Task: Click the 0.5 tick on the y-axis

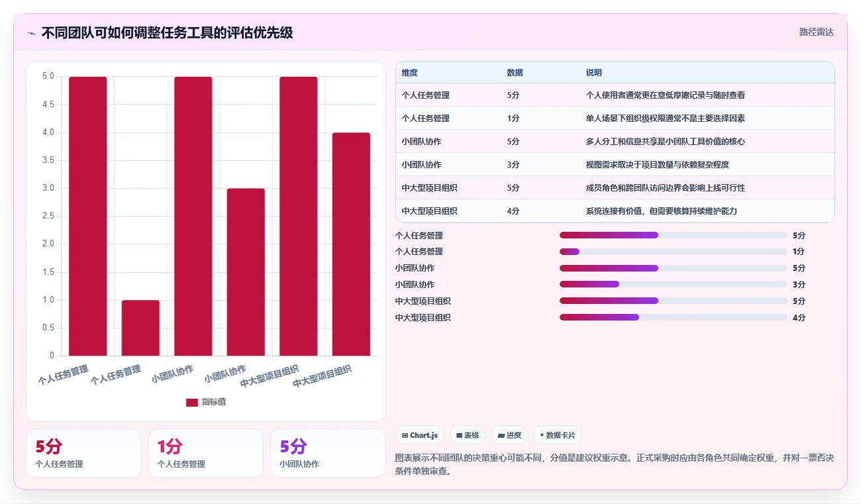Action: click(x=48, y=328)
